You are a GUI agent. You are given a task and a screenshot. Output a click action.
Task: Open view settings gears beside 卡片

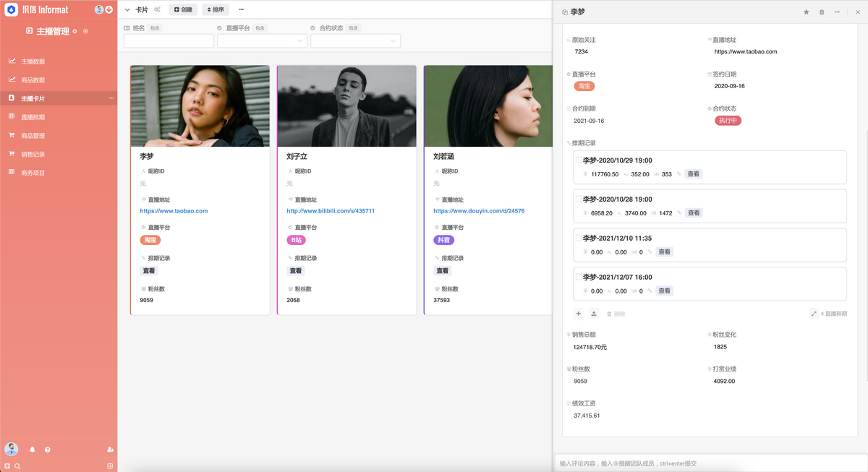pos(157,10)
